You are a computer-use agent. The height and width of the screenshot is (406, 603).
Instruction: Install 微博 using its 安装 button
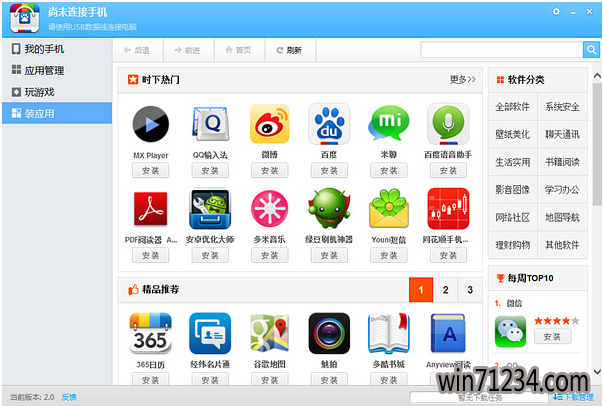coord(270,171)
